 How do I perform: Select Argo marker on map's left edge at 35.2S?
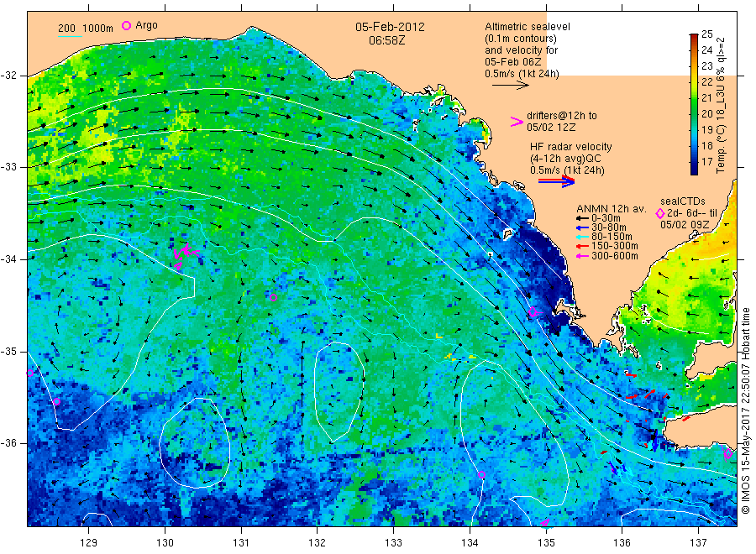[29, 373]
